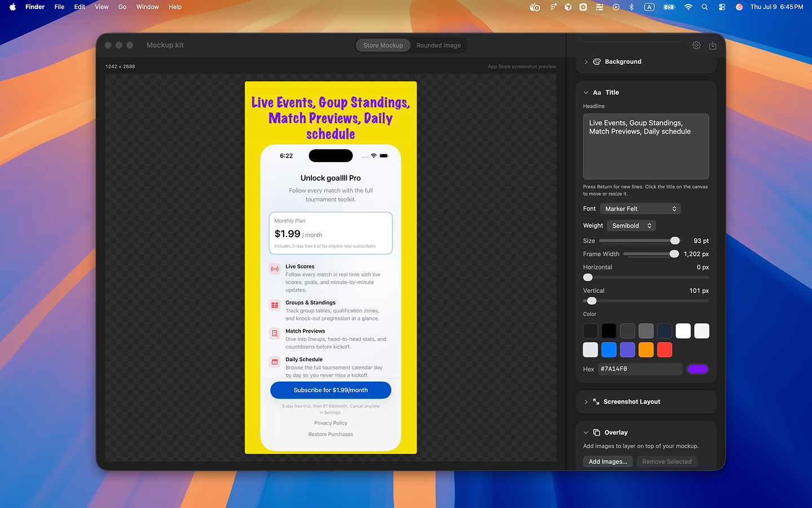Screen dimensions: 812x508
Task: Click the battery charging icon
Action: click(x=669, y=7)
